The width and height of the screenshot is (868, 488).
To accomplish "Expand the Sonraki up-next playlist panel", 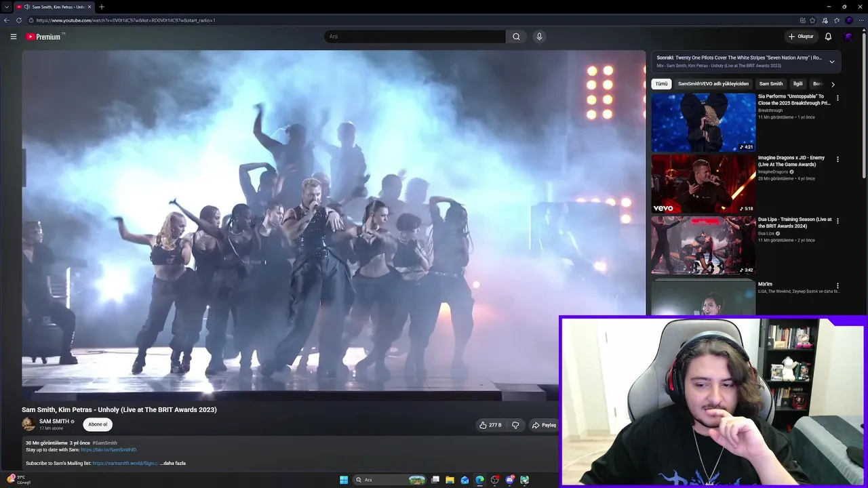I will pyautogui.click(x=832, y=62).
